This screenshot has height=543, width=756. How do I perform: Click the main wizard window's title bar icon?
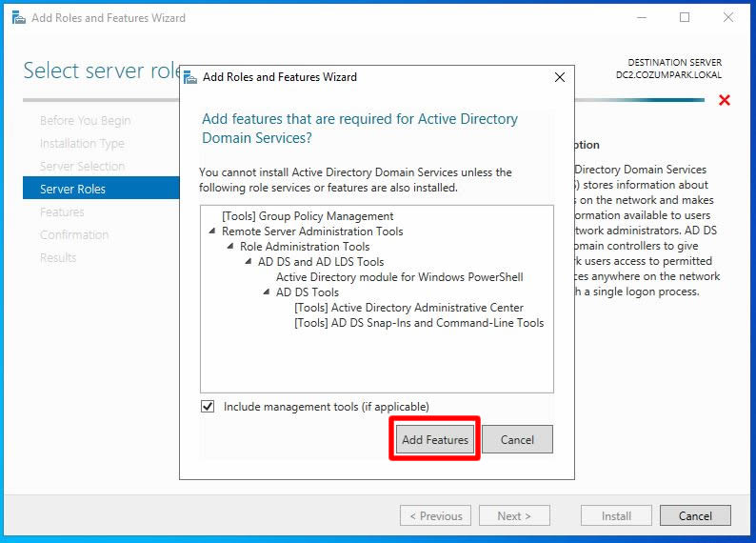[18, 17]
